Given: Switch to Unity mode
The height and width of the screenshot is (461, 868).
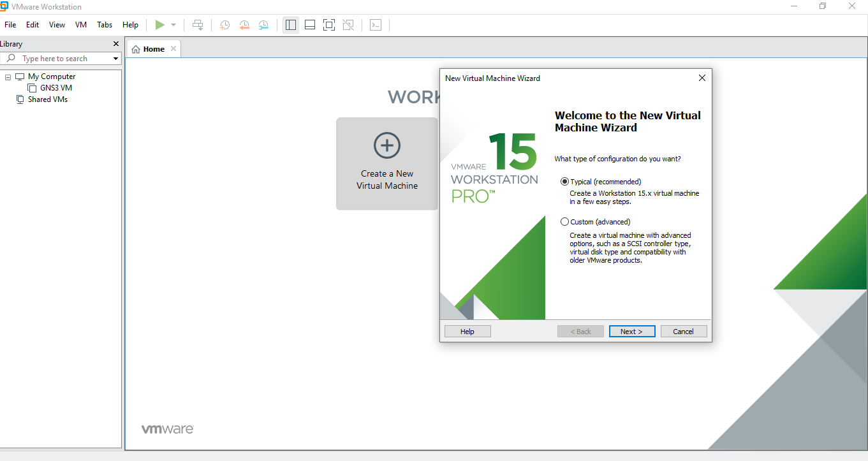Looking at the screenshot, I should [348, 25].
